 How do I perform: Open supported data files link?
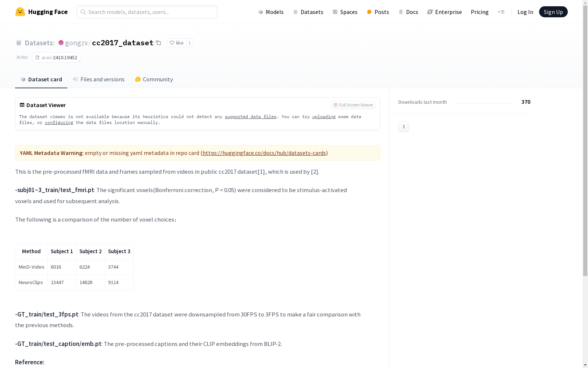tap(251, 117)
